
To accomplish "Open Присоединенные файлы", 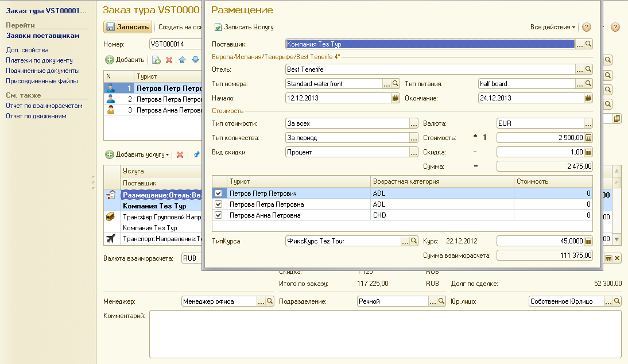I will click(x=42, y=82).
